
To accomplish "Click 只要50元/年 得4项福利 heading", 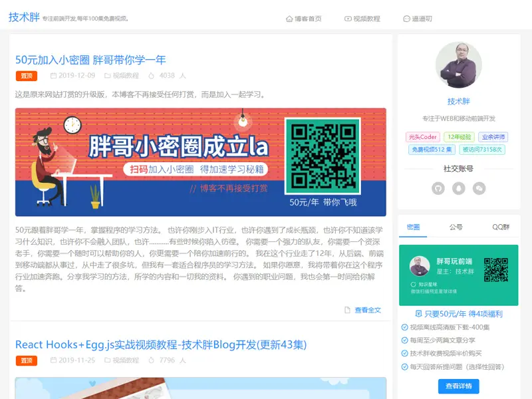I will click(464, 314).
